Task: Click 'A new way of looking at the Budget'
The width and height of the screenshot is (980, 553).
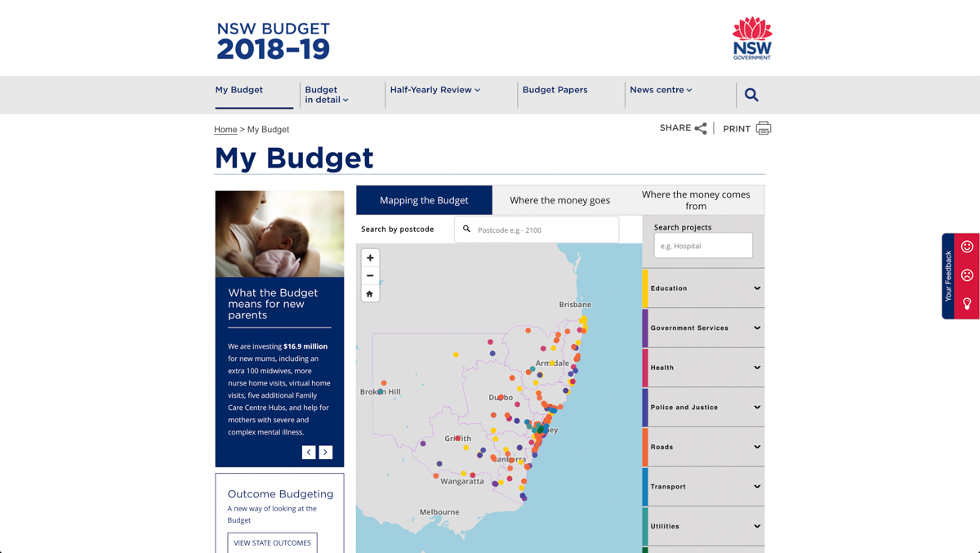Action: pyautogui.click(x=272, y=514)
